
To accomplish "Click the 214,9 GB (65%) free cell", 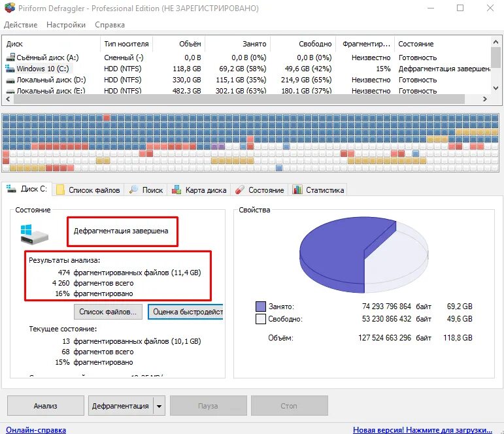I will [306, 80].
